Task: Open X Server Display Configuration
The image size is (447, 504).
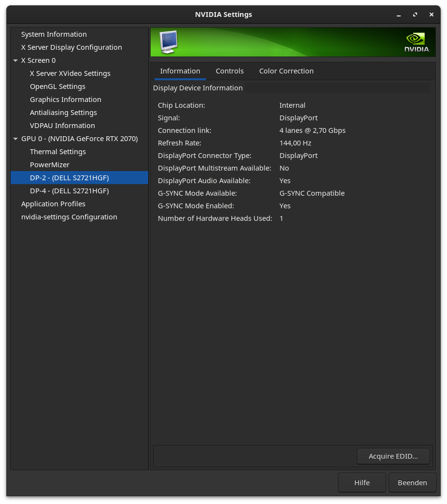Action: click(71, 47)
